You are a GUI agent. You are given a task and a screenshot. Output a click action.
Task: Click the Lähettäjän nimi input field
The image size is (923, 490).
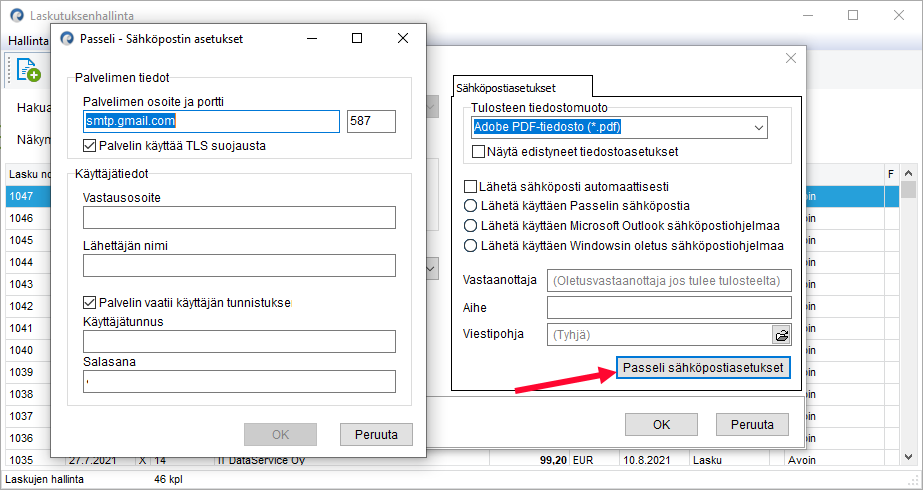(x=239, y=266)
